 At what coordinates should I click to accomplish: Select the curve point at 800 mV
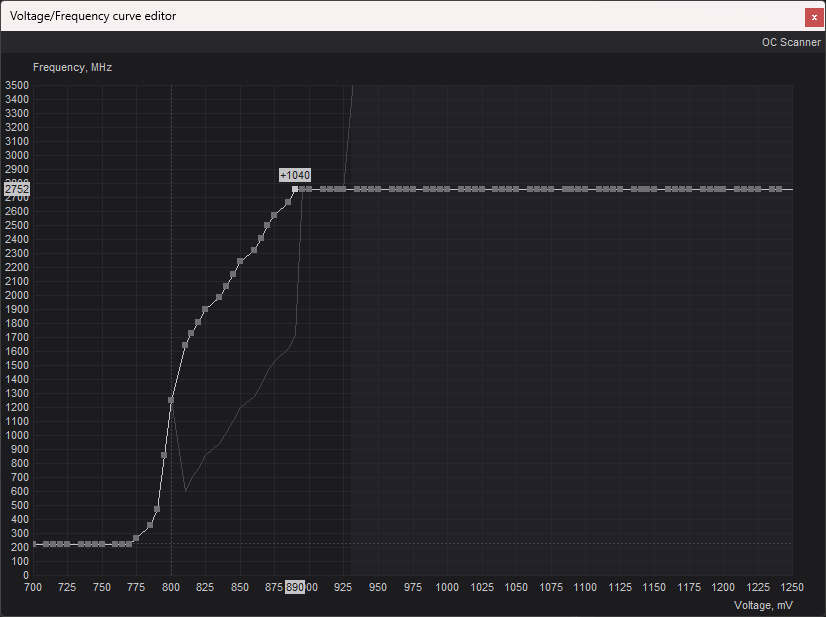coord(171,400)
